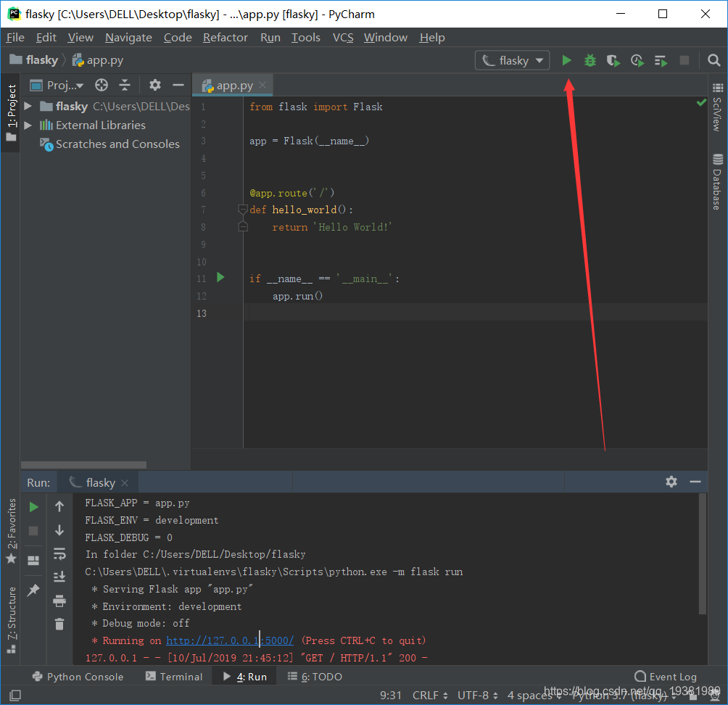Image resolution: width=728 pixels, height=705 pixels.
Task: Expand External Libraries node
Action: [x=28, y=125]
